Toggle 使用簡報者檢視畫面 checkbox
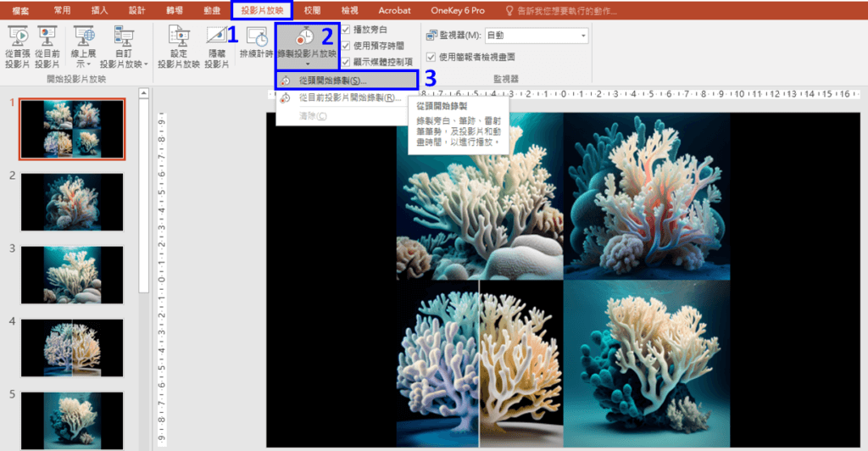Screen dimensions: 868x451 tap(432, 57)
